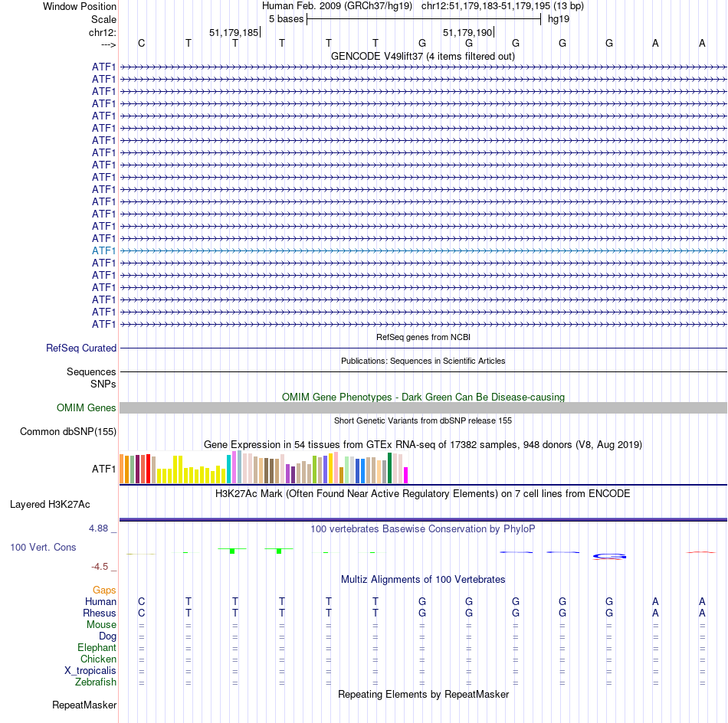Open the GTEx Gene Expression track title
Viewport: 728px width, 723px height.
[x=423, y=444]
